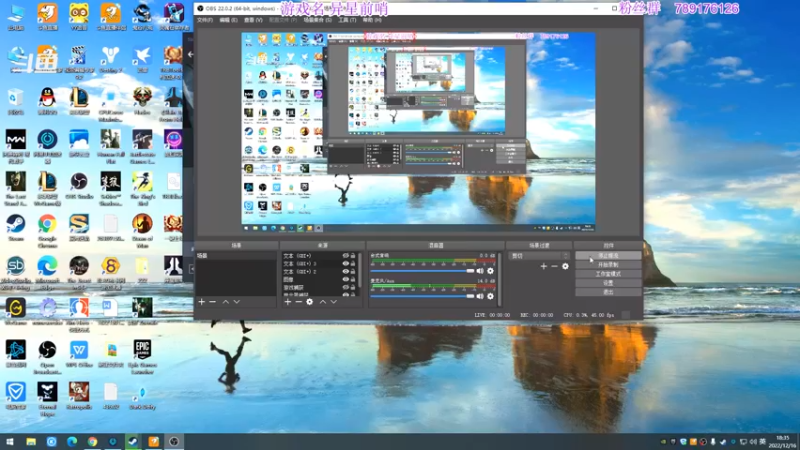
Task: Select the Dark Deity desktop shortcut
Action: (x=142, y=397)
